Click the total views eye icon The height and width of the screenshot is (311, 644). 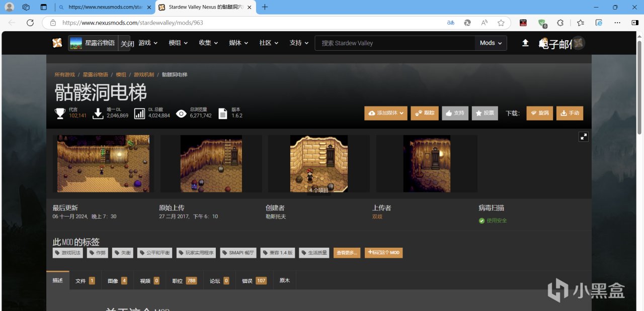pyautogui.click(x=181, y=113)
